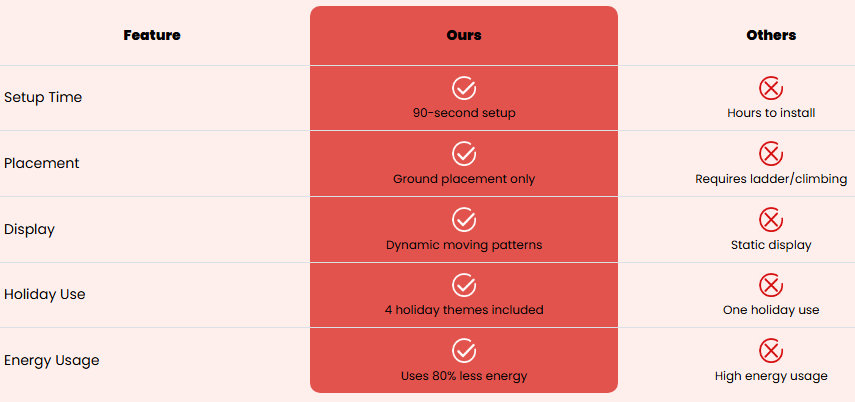Click the X icon above Requires ladder/climbing
The height and width of the screenshot is (402, 855).
(x=771, y=154)
